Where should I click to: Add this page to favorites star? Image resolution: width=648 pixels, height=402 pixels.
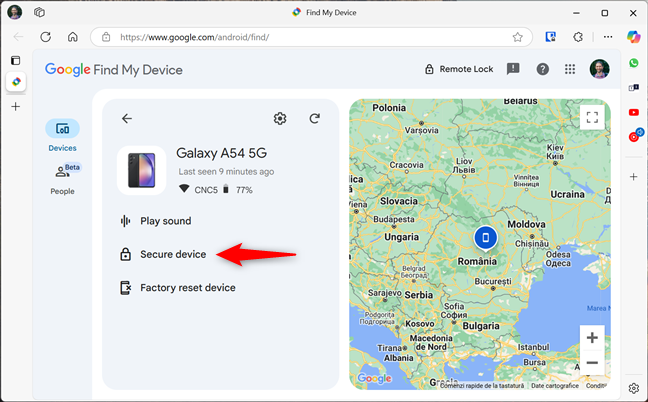point(517,37)
